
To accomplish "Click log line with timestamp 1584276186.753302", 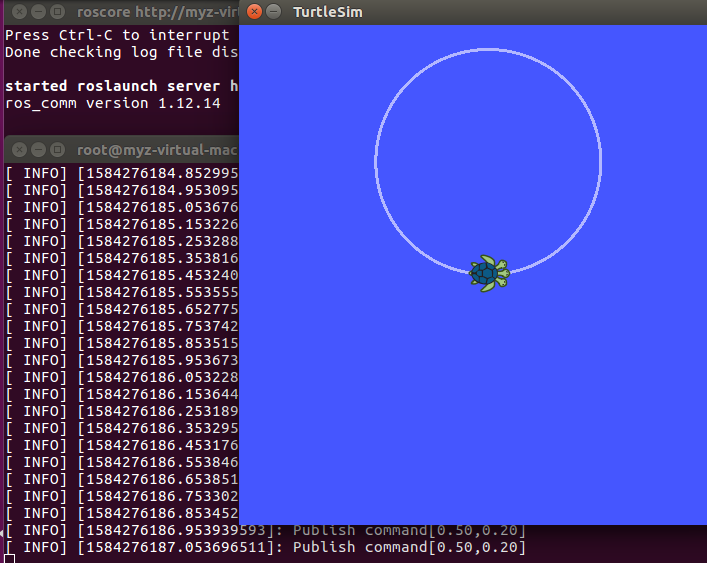I will click(122, 496).
